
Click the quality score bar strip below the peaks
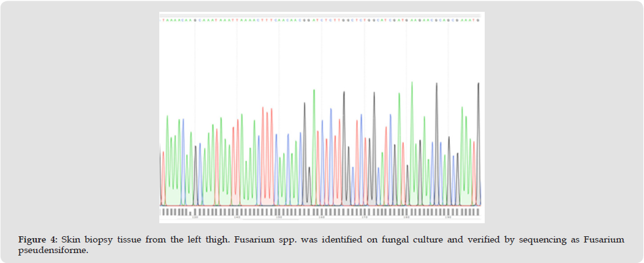click(321, 212)
